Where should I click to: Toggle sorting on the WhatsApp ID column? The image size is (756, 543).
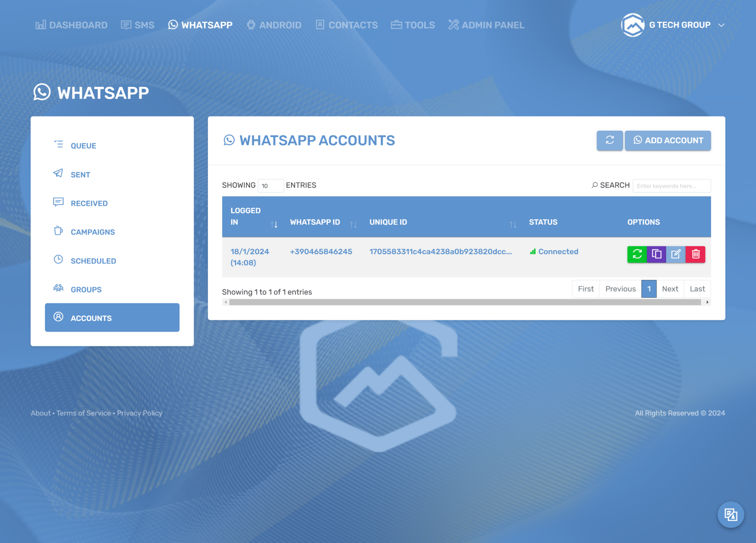(354, 224)
